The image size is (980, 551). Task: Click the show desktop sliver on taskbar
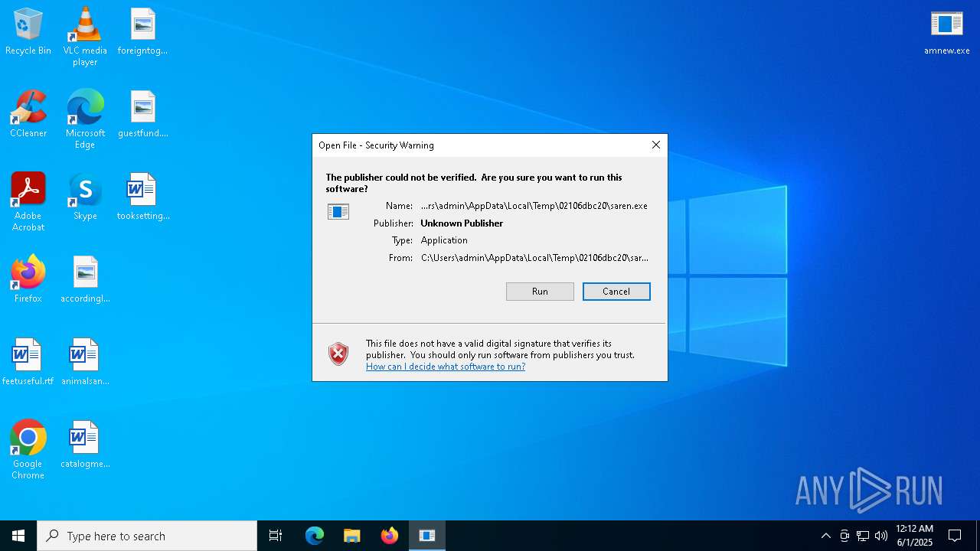click(x=978, y=536)
